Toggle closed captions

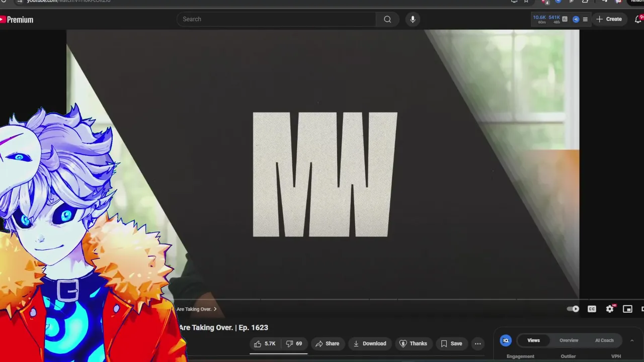(592, 309)
